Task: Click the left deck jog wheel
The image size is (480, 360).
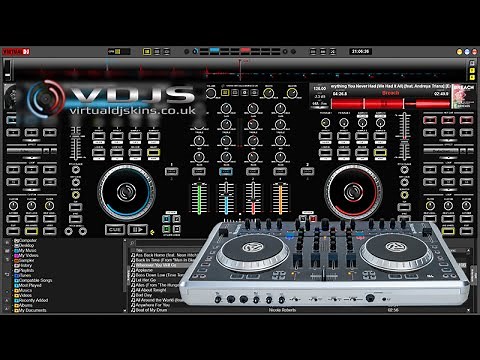Action: click(x=127, y=192)
